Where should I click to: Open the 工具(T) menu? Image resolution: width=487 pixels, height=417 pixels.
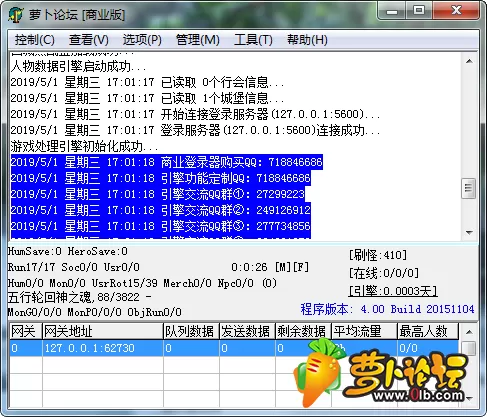click(x=253, y=40)
